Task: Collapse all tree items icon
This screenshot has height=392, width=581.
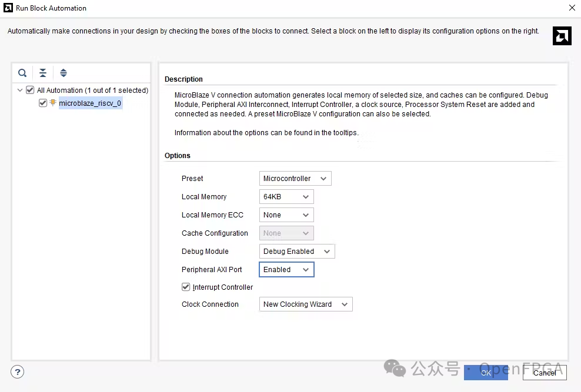Action: click(x=43, y=73)
